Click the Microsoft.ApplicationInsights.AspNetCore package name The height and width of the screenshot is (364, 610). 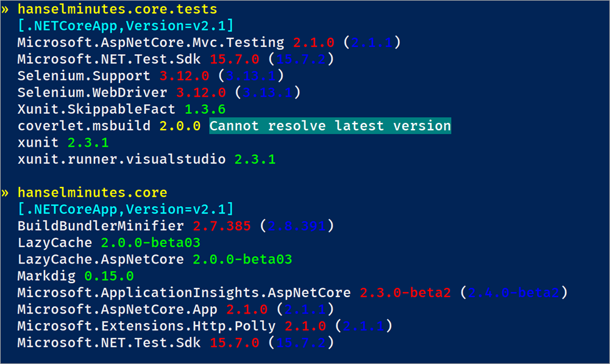click(x=184, y=293)
